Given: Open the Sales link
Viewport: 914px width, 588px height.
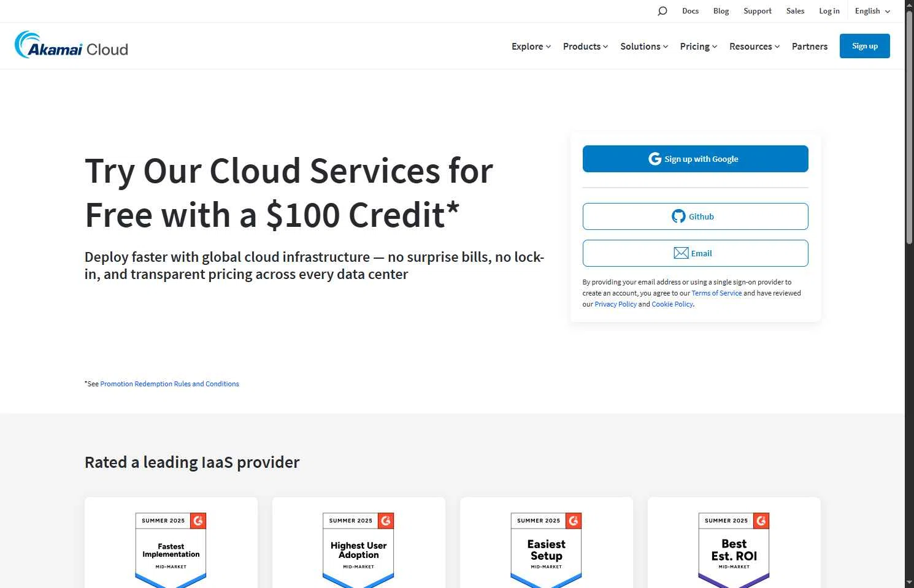Looking at the screenshot, I should pyautogui.click(x=795, y=11).
